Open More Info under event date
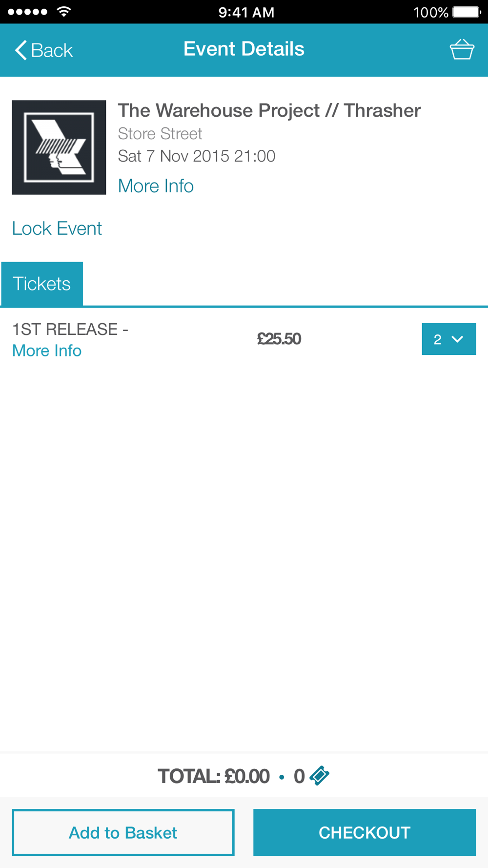The height and width of the screenshot is (868, 488). pyautogui.click(x=156, y=186)
